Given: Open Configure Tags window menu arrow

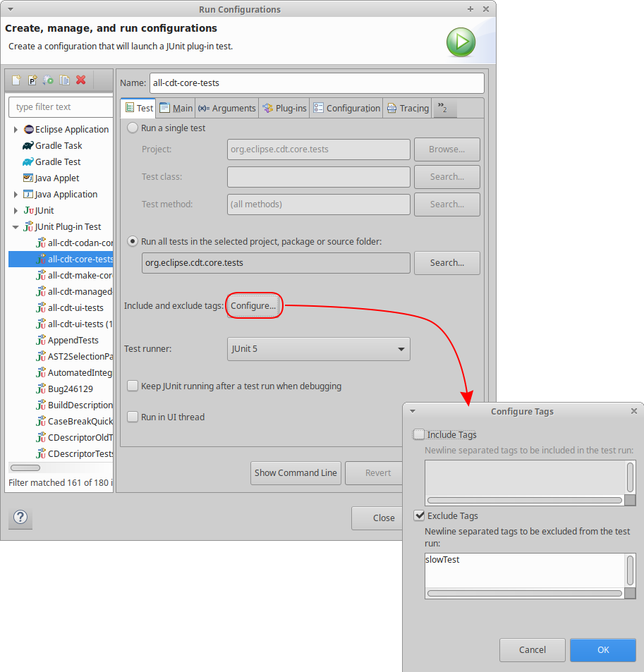Looking at the screenshot, I should click(x=413, y=411).
